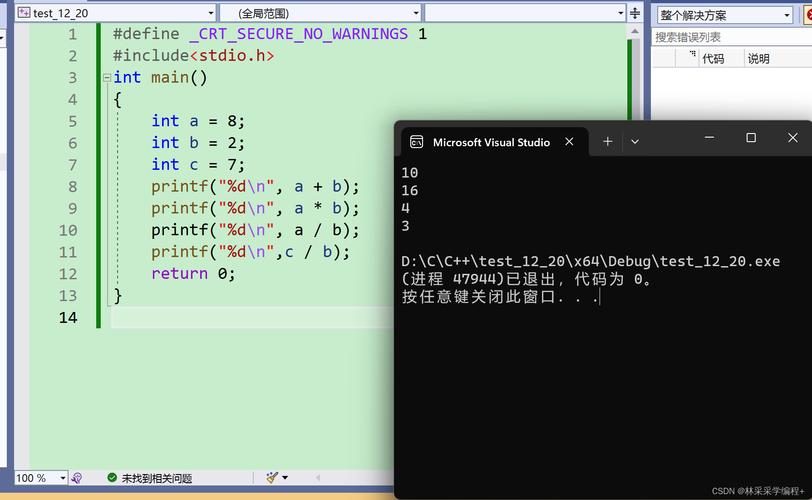
Task: Click the file icon beside test_12_20
Action: (24, 13)
